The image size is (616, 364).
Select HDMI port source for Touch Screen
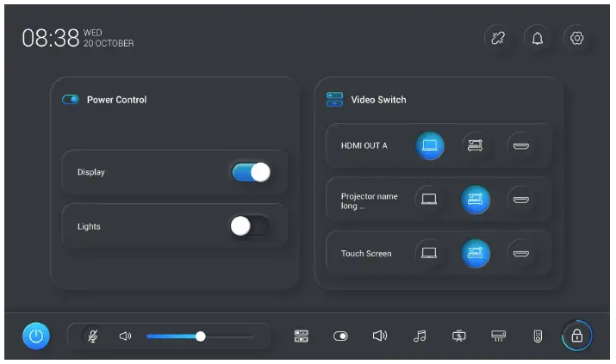pos(521,253)
